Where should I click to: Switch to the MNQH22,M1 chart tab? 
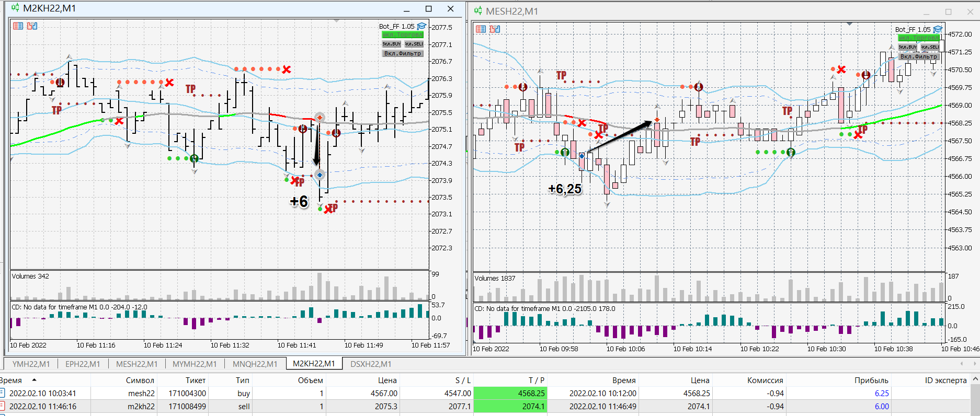tap(255, 364)
